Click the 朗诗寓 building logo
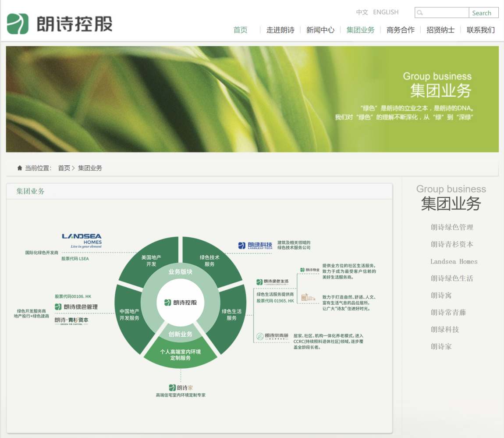Image resolution: width=504 pixels, height=438 pixels. pyautogui.click(x=308, y=297)
